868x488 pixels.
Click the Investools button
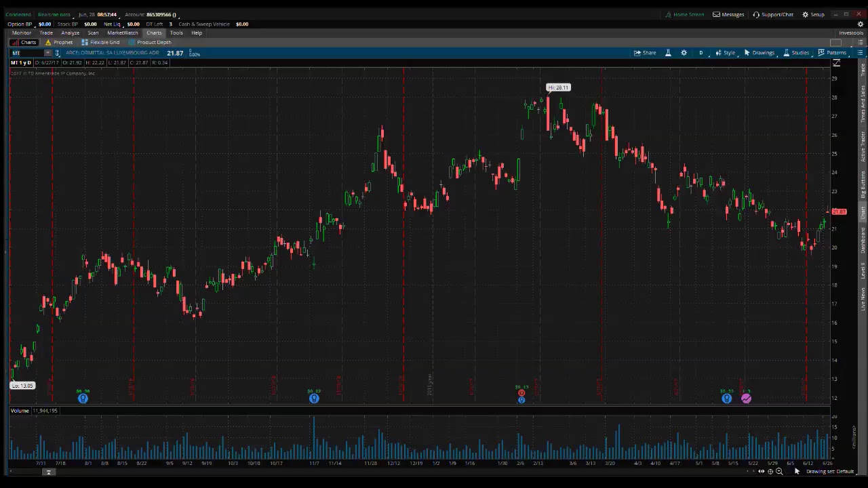click(851, 33)
